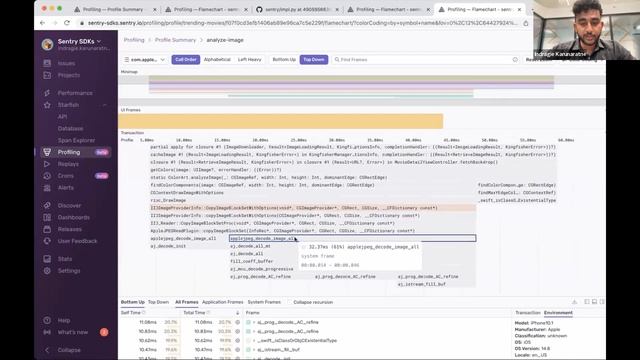Switch to Profile Summary browser tab
The width and height of the screenshot is (640, 360).
click(x=114, y=9)
